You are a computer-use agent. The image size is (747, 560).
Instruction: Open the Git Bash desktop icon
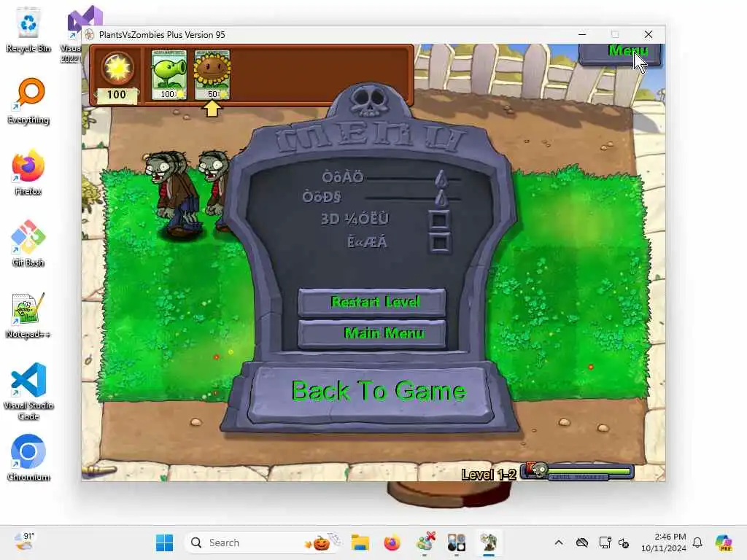(28, 244)
